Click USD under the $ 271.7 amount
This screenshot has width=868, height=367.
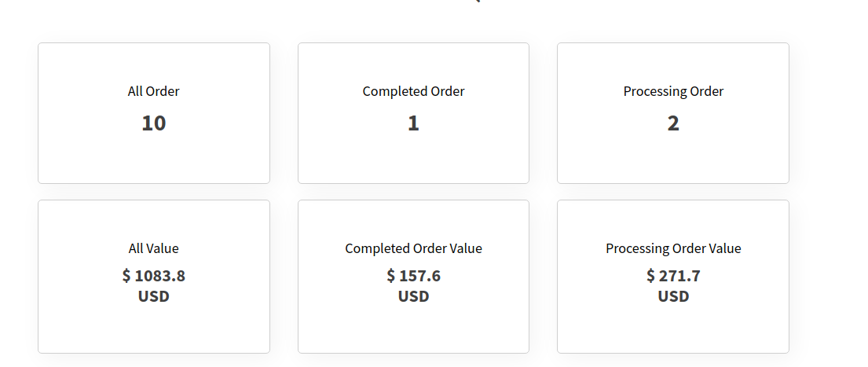[673, 296]
